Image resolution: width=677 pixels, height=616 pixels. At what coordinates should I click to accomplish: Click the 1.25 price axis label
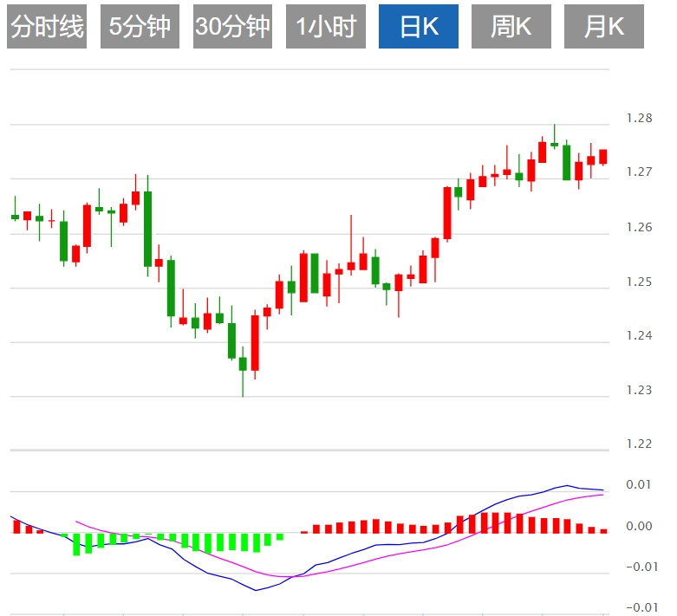pos(638,282)
